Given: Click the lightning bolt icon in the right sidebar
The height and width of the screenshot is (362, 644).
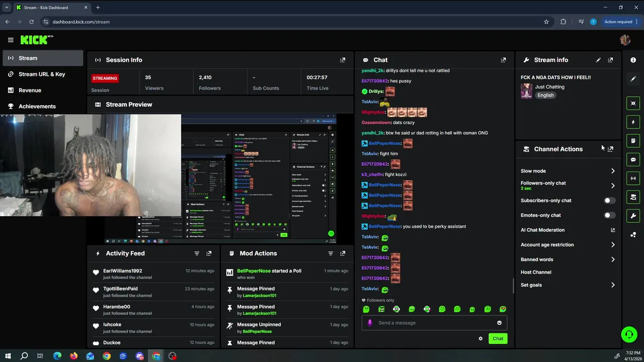Looking at the screenshot, I should tap(633, 122).
